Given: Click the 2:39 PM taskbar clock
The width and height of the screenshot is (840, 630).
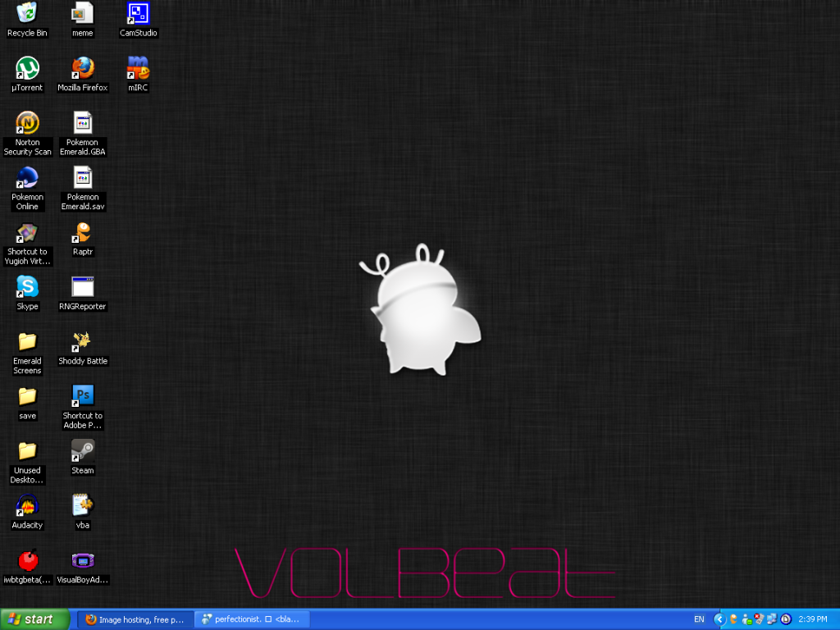Looking at the screenshot, I should pos(813,619).
